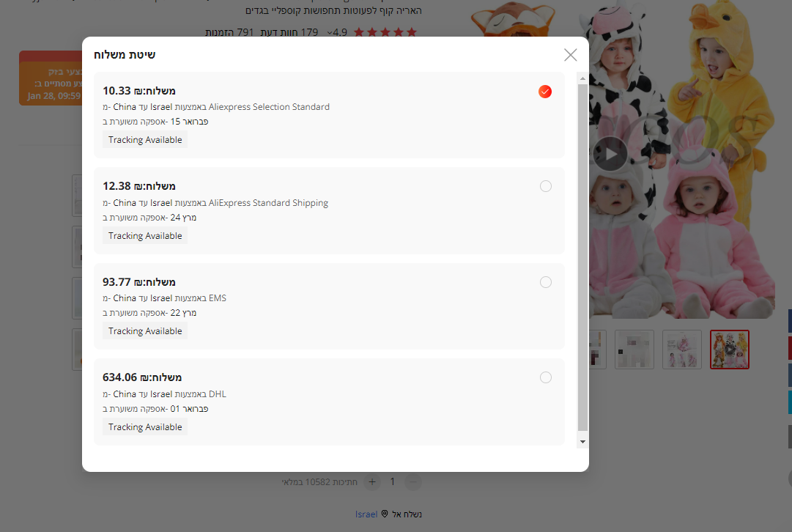The image size is (792, 532).
Task: Choose EMS shipping radio button
Action: pos(546,282)
